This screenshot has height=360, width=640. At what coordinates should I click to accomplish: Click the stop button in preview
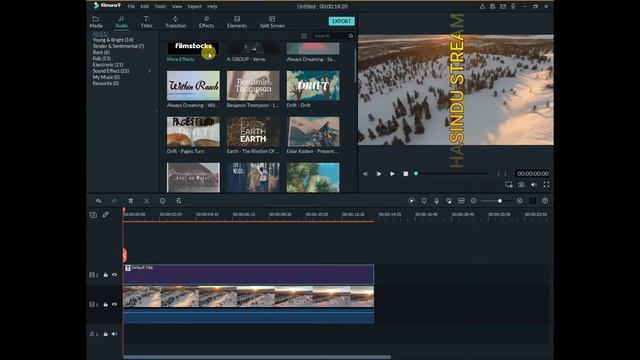405,174
